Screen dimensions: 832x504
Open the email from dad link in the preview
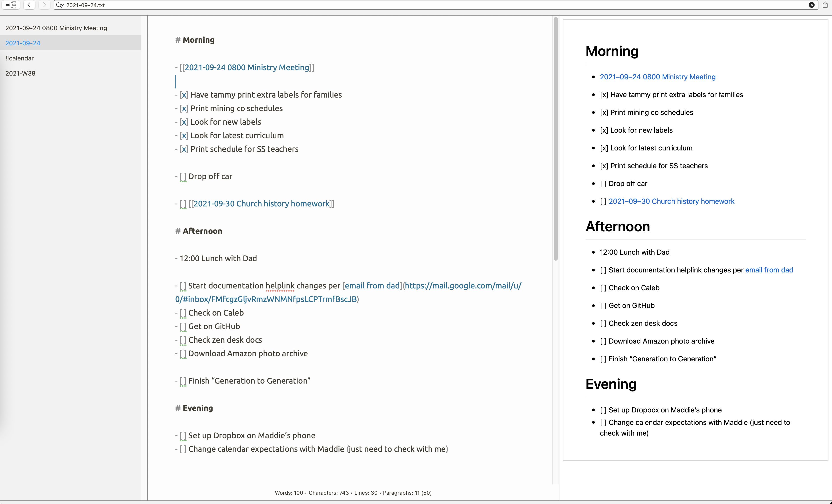[x=769, y=270]
